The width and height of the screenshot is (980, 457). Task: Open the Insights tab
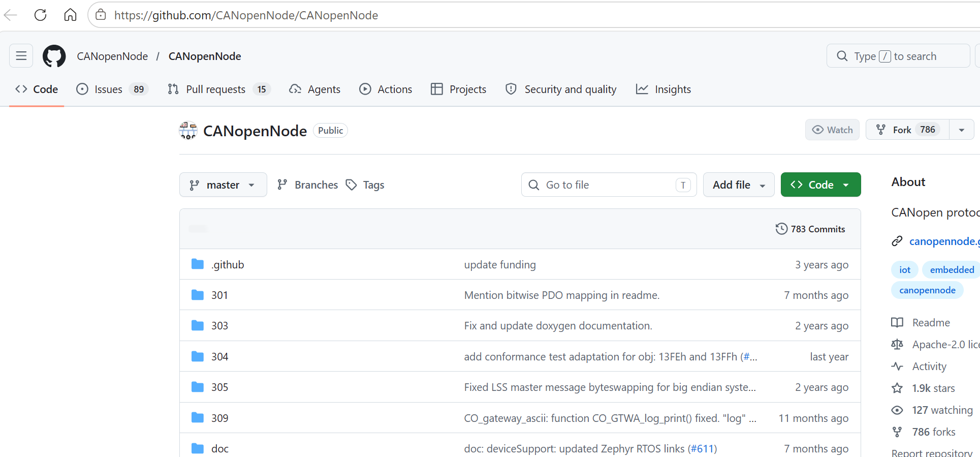pos(663,89)
